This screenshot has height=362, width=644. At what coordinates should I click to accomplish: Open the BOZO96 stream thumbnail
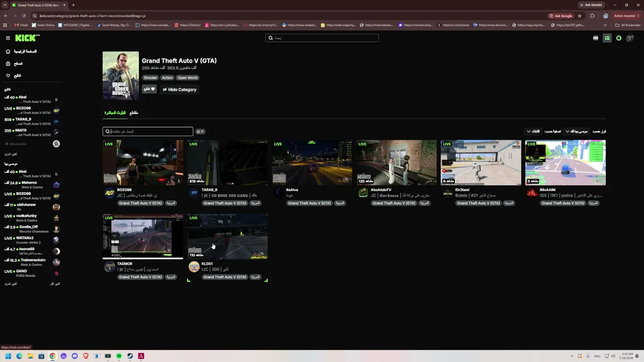pos(143,162)
